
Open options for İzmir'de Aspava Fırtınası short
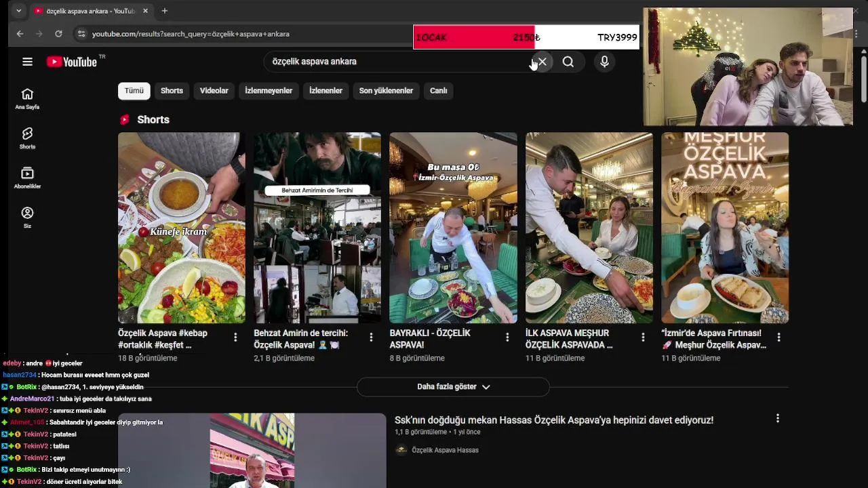(778, 337)
